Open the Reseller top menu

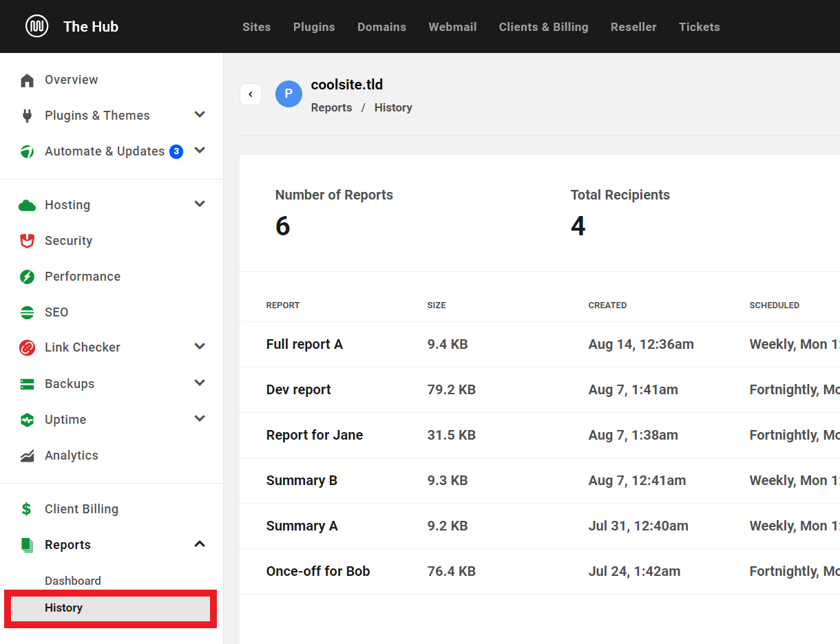point(633,27)
